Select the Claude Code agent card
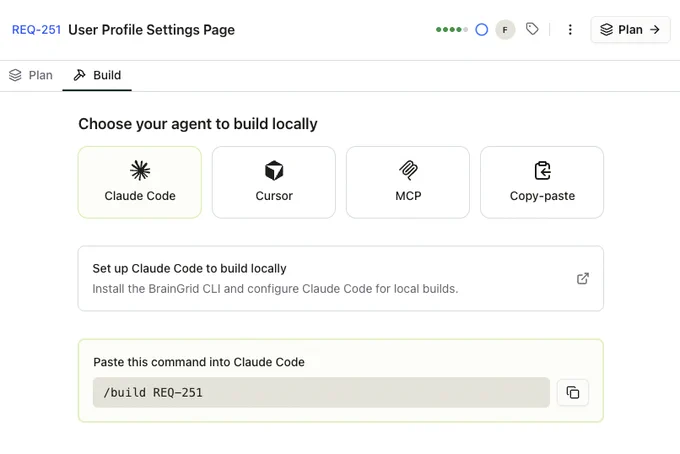The height and width of the screenshot is (454, 680). pyautogui.click(x=140, y=182)
